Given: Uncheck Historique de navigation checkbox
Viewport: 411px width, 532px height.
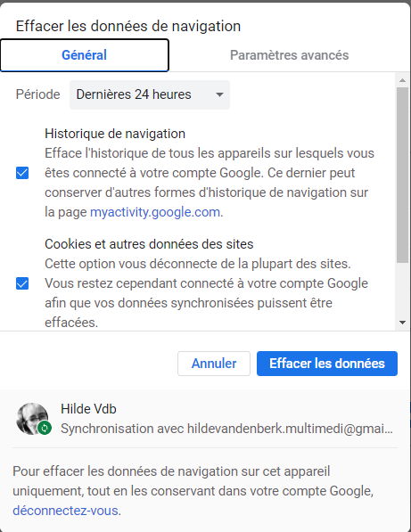Looking at the screenshot, I should [x=22, y=173].
